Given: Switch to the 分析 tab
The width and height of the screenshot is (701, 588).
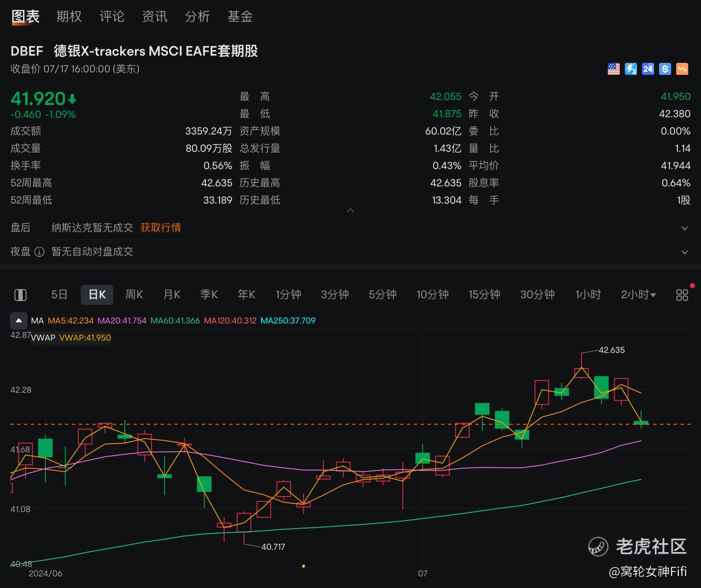Looking at the screenshot, I should [x=197, y=17].
